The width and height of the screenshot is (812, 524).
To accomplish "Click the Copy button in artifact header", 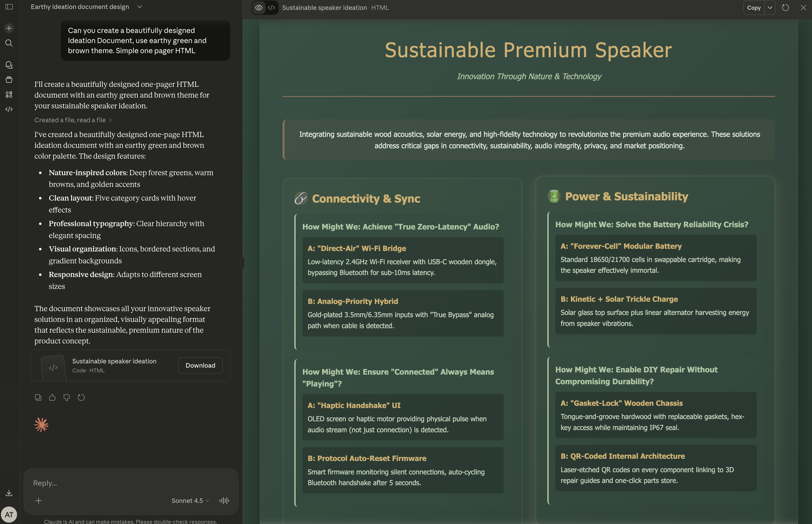I will [754, 7].
